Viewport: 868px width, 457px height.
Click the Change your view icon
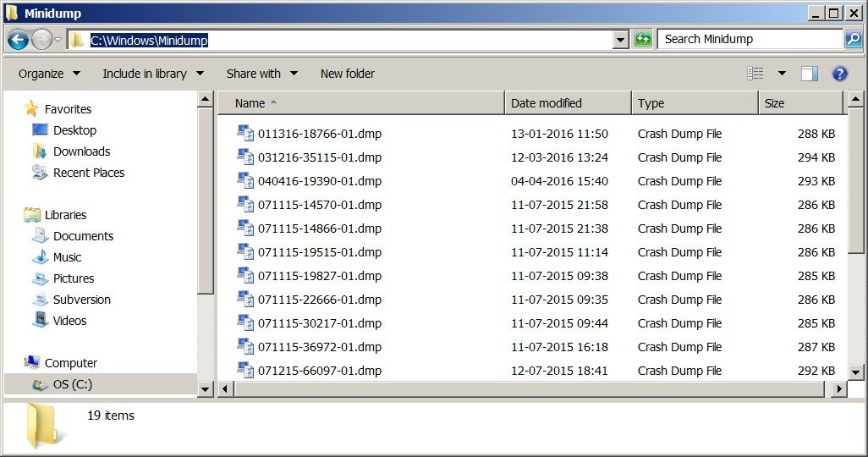point(755,74)
